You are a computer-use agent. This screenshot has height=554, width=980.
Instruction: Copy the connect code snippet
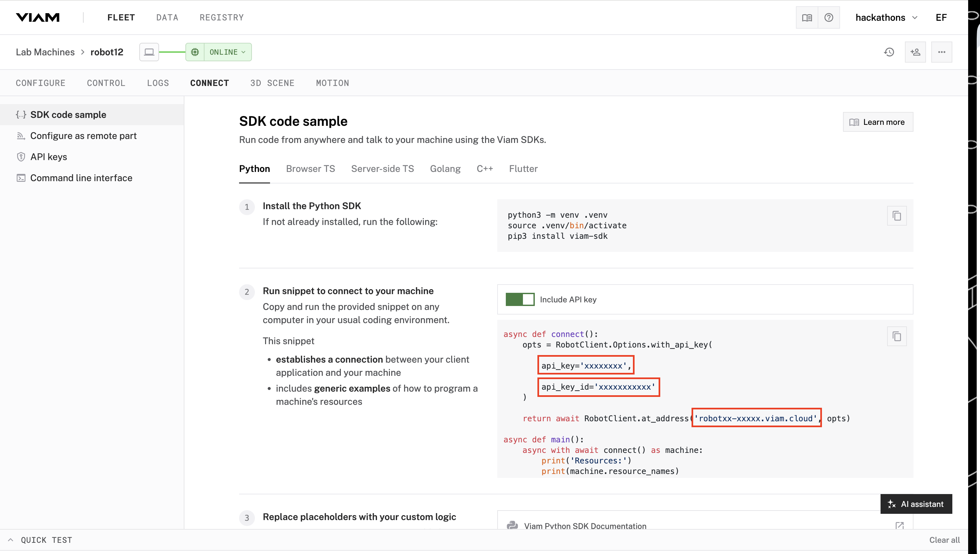(897, 336)
